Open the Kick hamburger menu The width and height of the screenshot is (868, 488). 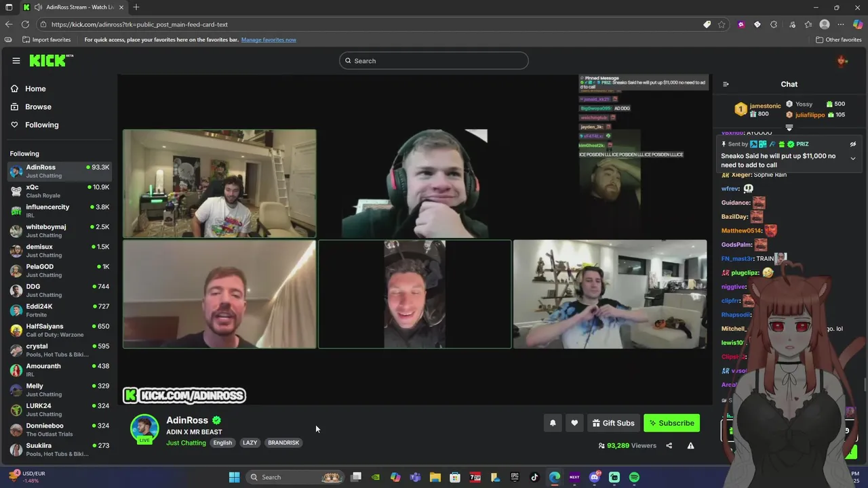point(16,60)
